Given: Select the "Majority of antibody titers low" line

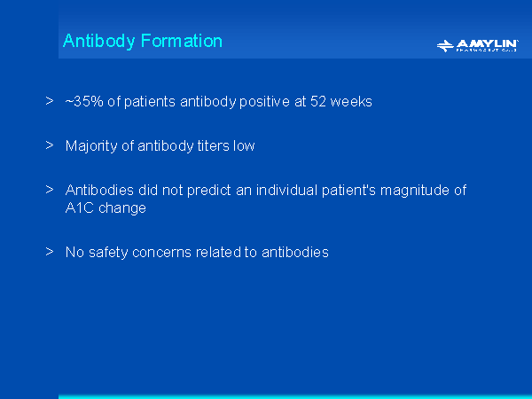Looking at the screenshot, I should coord(160,146).
